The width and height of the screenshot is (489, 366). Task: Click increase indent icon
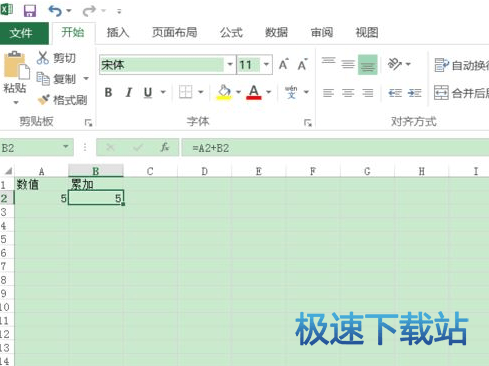click(415, 93)
